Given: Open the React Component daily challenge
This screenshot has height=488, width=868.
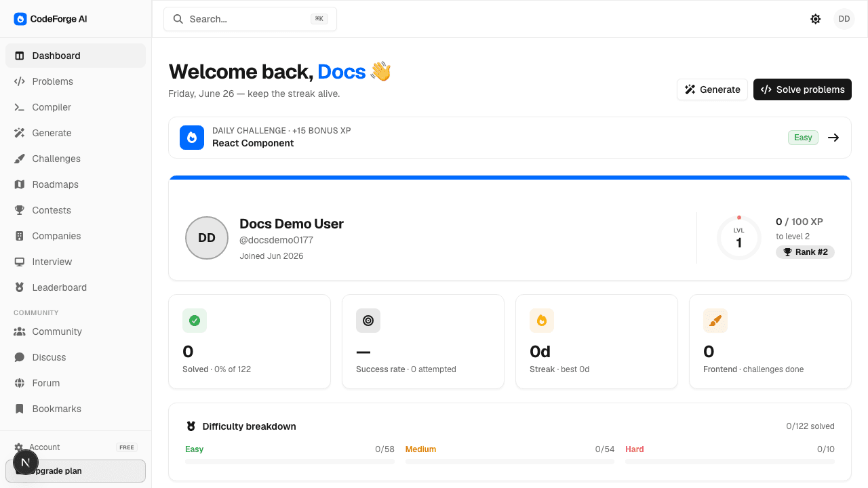Looking at the screenshot, I should point(510,138).
